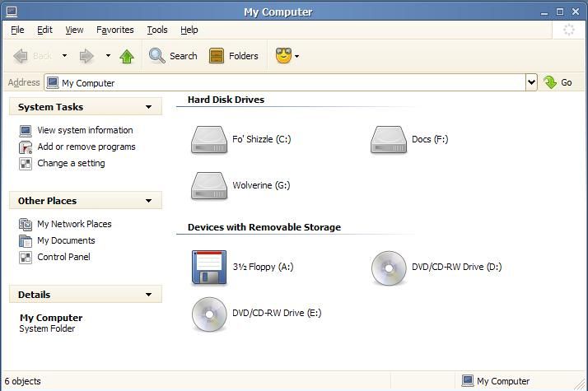This screenshot has height=391, width=588.
Task: Open the Back button history dropdown
Action: pos(64,56)
